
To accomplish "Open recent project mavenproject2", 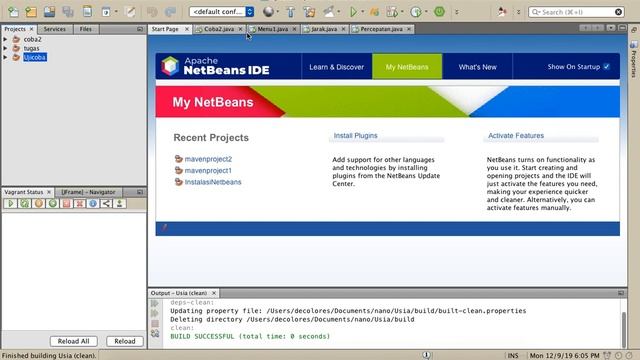I will [x=208, y=159].
